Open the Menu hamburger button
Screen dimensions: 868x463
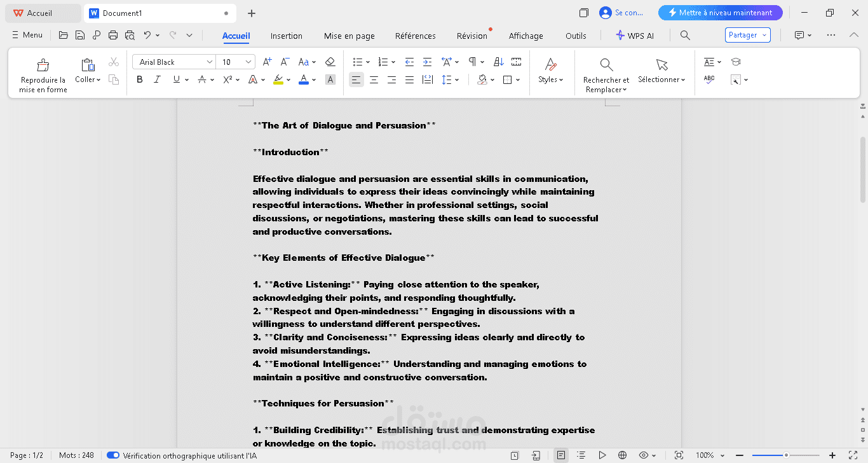coord(27,35)
